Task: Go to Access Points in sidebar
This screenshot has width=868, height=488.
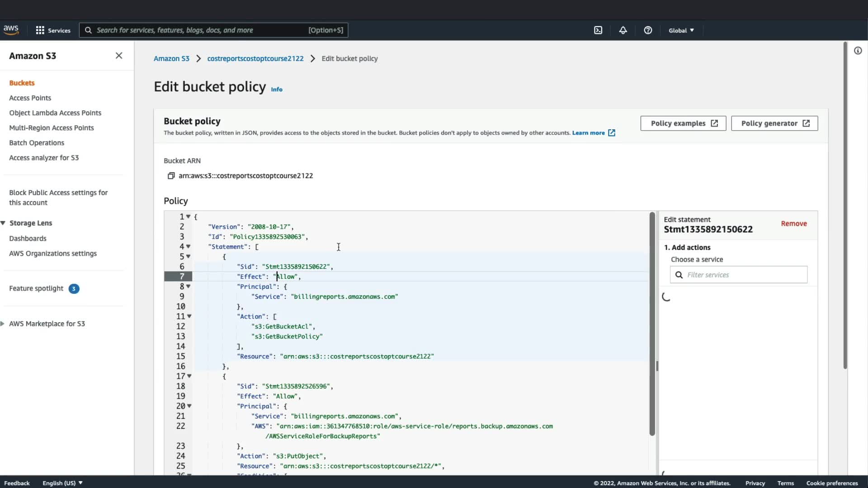Action: (30, 98)
